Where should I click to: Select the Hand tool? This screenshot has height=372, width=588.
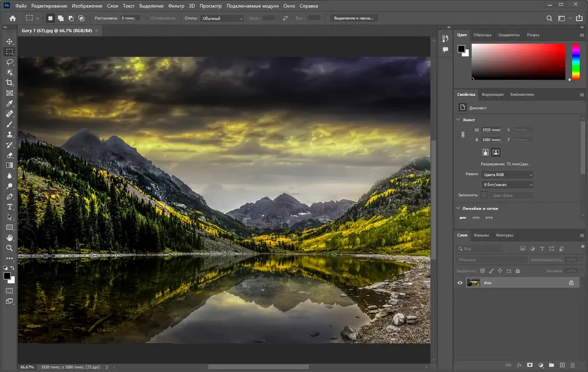click(x=9, y=238)
